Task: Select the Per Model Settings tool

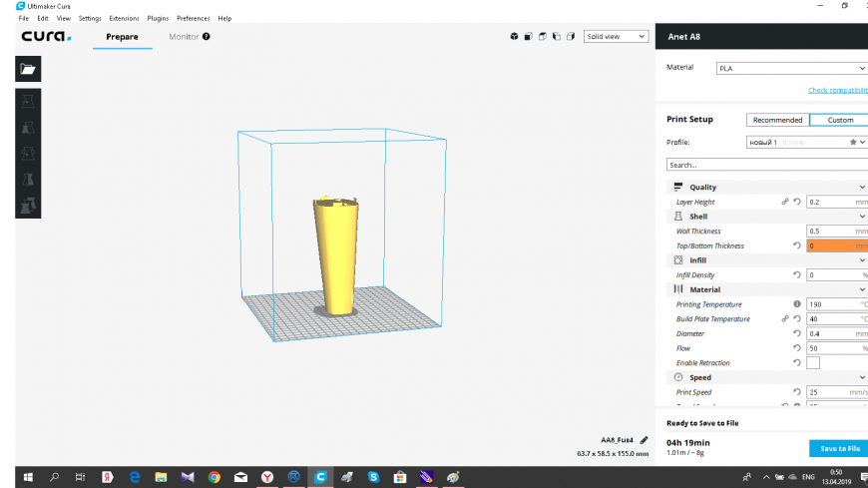Action: click(28, 206)
